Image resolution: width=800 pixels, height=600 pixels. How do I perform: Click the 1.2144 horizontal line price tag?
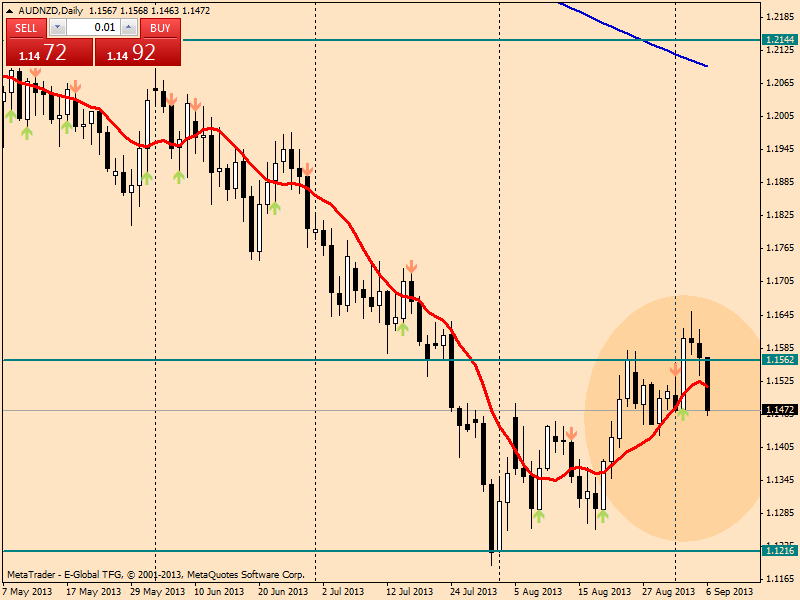pyautogui.click(x=780, y=39)
